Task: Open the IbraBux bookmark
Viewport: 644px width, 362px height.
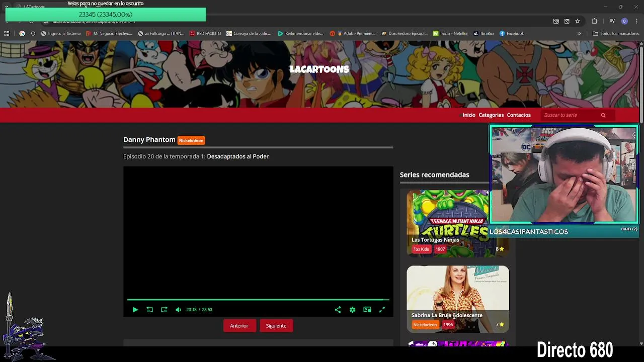Action: [x=484, y=34]
